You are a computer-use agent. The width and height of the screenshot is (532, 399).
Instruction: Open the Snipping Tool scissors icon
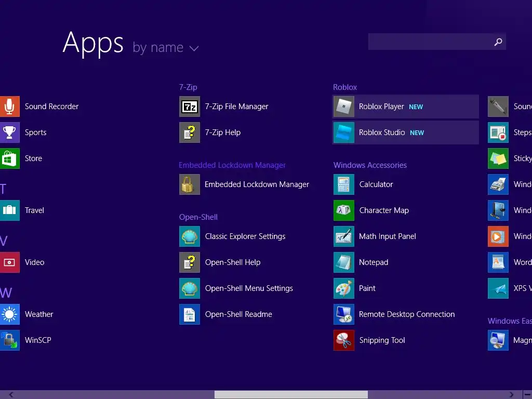click(344, 340)
